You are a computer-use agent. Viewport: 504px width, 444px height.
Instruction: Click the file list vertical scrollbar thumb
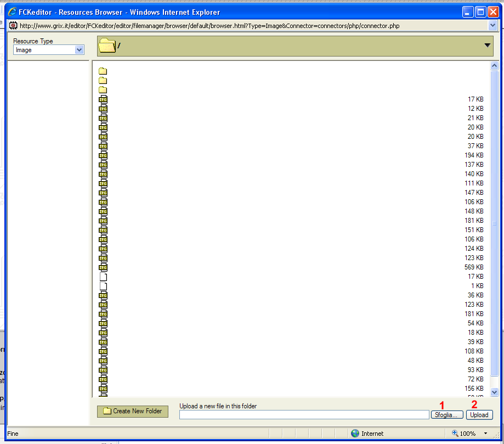click(494, 223)
